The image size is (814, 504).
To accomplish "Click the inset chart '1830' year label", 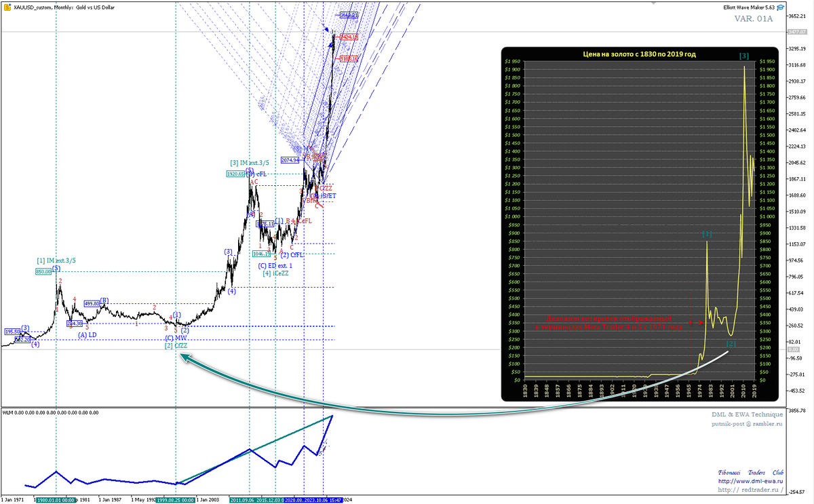I will pos(525,391).
